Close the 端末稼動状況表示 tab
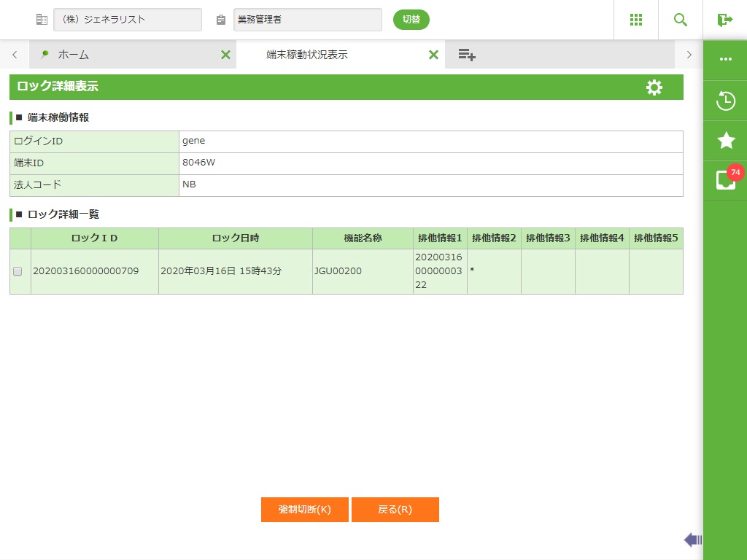 (433, 55)
